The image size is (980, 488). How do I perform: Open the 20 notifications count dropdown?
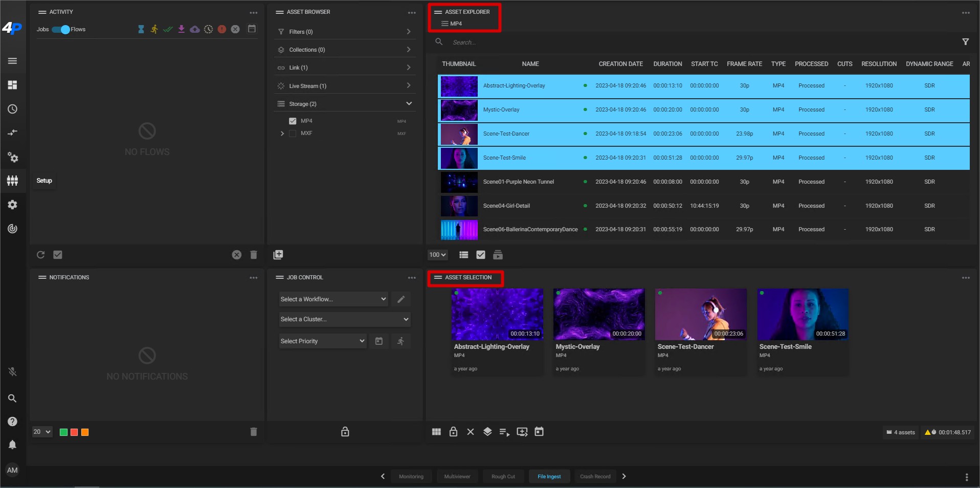[42, 432]
